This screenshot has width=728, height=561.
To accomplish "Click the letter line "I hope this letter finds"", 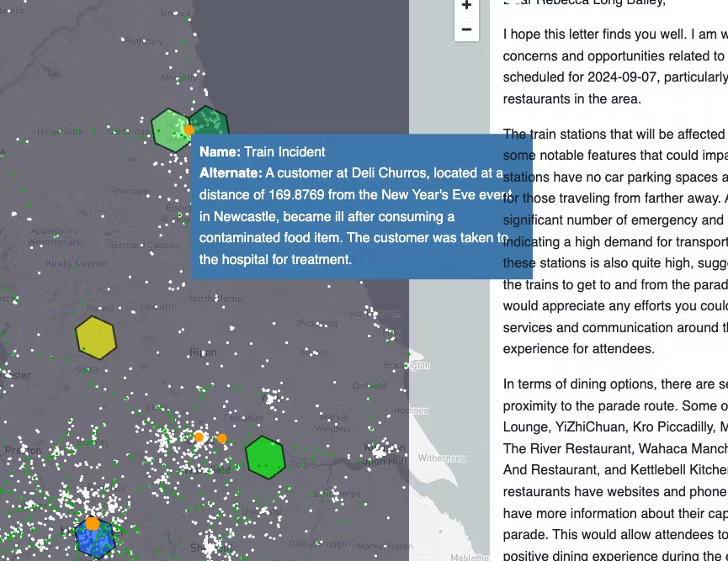I will pyautogui.click(x=614, y=34).
